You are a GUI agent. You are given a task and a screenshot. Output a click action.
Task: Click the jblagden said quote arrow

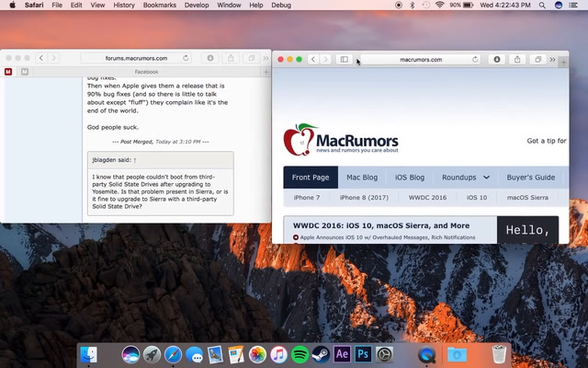135,160
